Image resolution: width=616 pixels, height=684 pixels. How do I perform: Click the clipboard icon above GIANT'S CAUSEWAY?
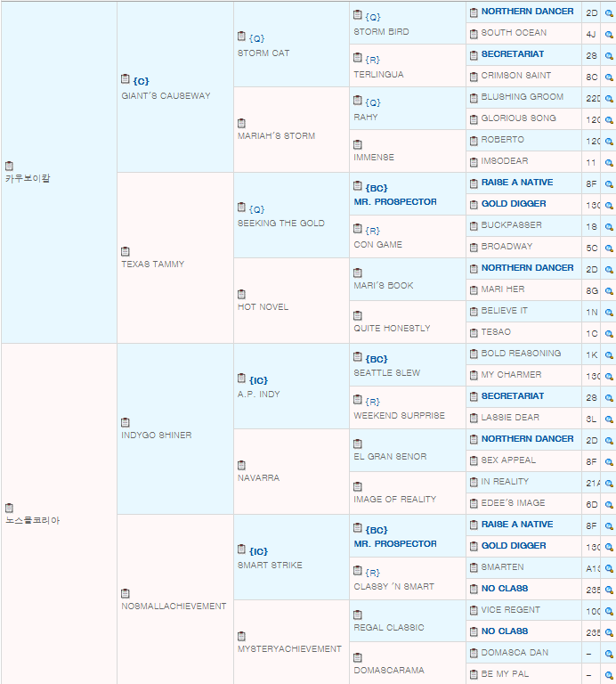[126, 78]
